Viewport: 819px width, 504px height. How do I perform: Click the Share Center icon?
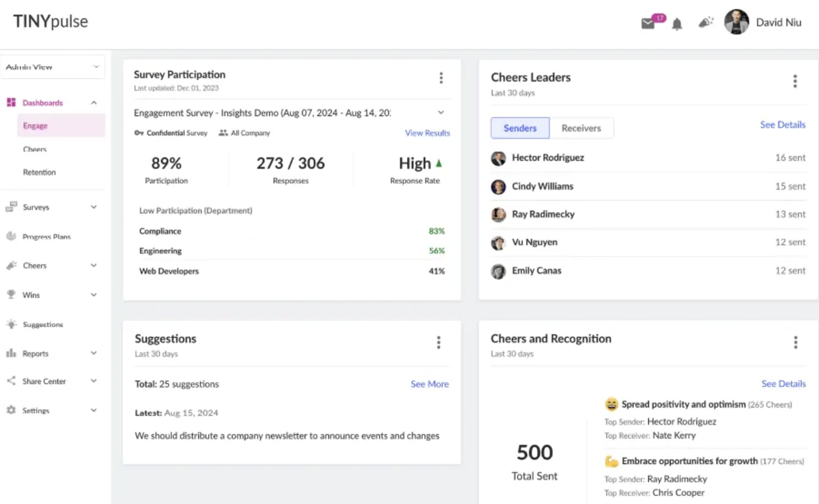coord(11,381)
